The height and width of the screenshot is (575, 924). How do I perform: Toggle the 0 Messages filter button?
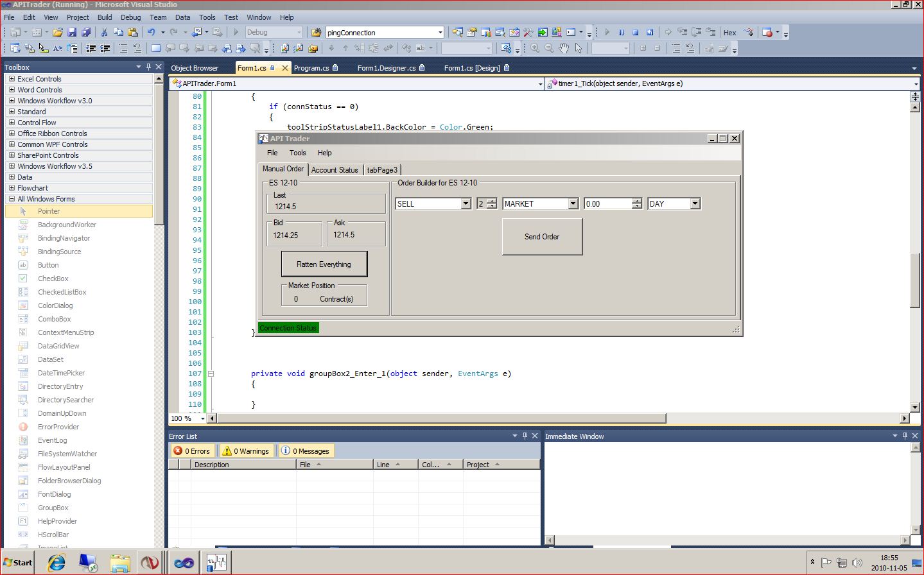[x=306, y=451]
